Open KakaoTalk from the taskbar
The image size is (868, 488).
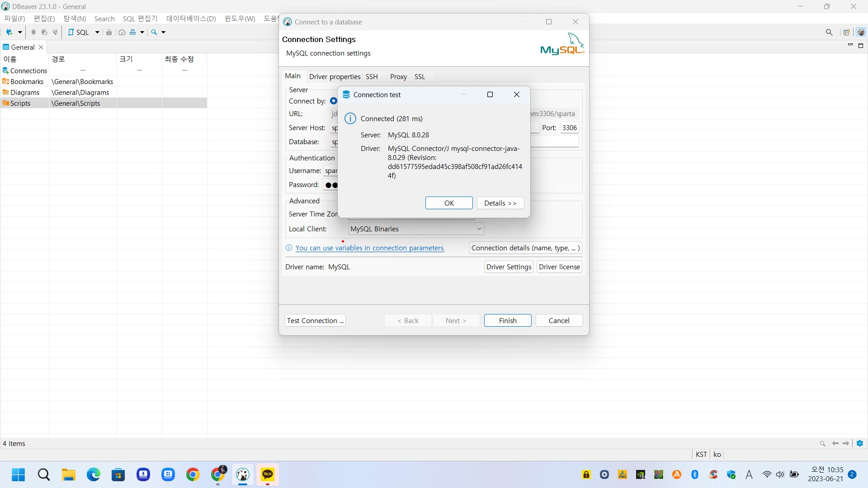(268, 474)
